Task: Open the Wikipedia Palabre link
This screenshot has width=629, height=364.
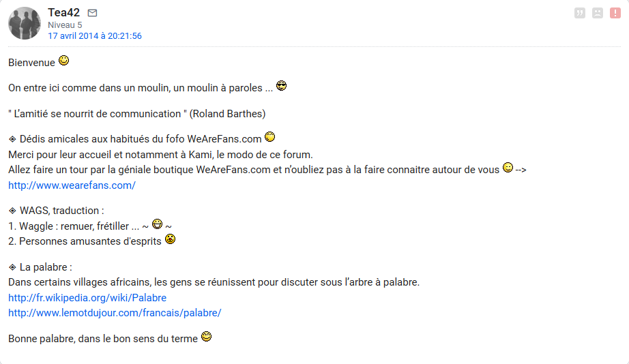Action: point(87,298)
